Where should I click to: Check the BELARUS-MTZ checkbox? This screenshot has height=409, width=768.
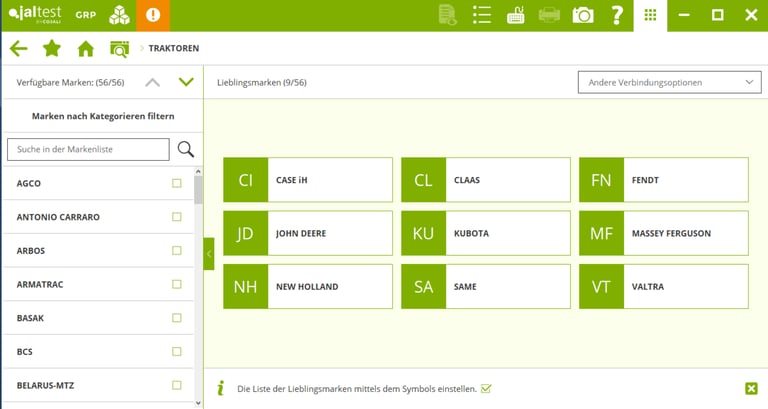tap(177, 385)
